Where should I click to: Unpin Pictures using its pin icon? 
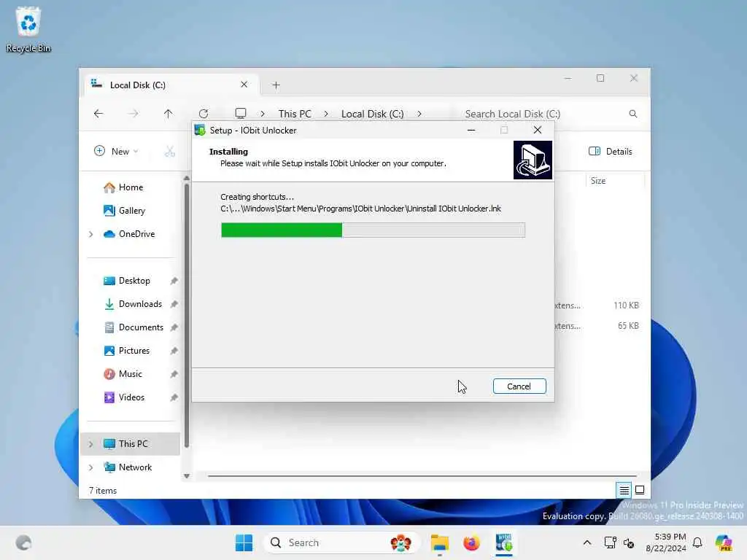[174, 351]
